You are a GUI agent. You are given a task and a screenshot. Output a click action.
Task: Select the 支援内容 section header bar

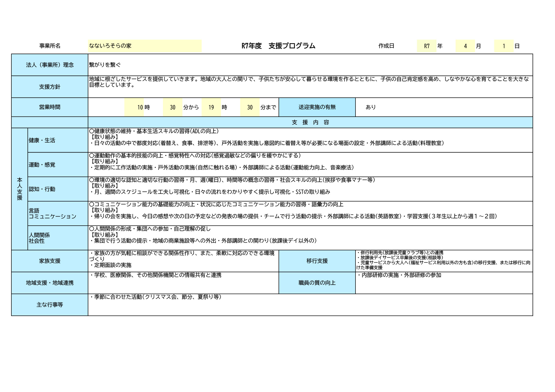pyautogui.click(x=310, y=123)
